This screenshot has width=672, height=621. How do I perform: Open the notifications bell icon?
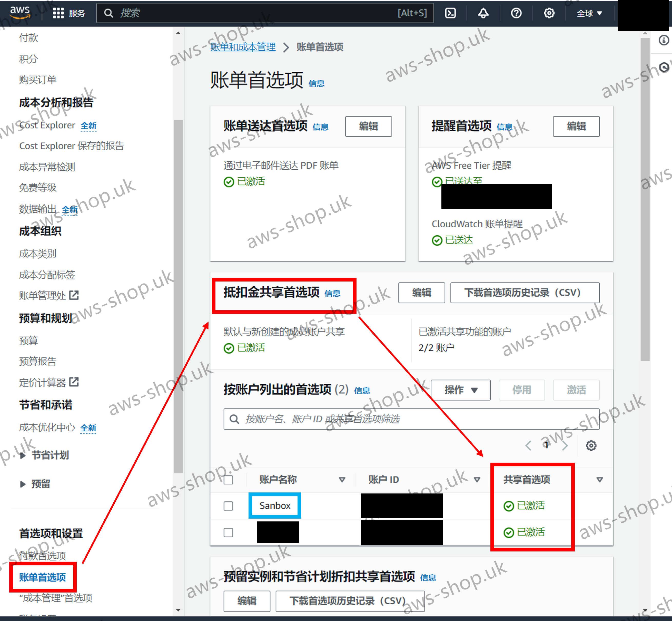483,13
